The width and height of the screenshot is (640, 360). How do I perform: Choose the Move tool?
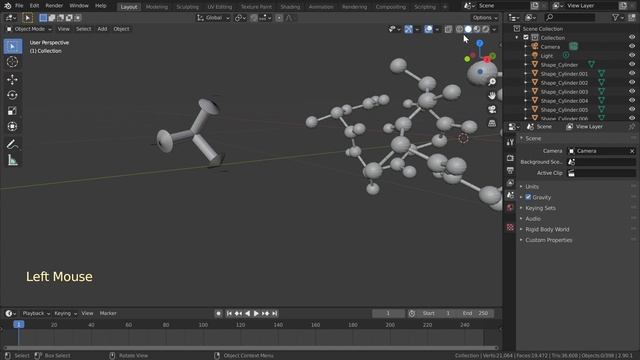(x=13, y=80)
